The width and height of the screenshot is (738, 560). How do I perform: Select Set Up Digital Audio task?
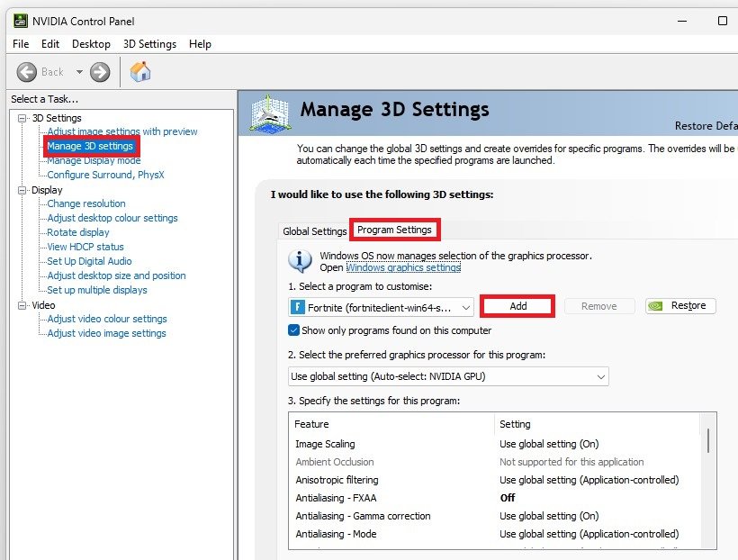89,261
